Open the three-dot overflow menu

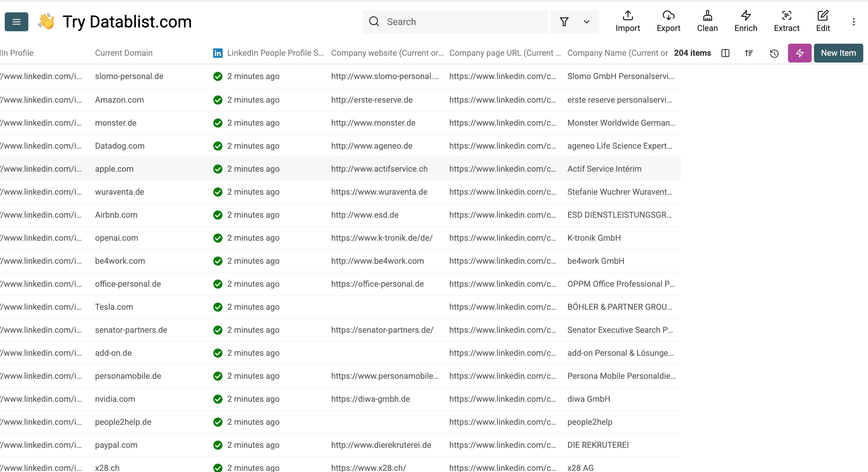tap(854, 22)
